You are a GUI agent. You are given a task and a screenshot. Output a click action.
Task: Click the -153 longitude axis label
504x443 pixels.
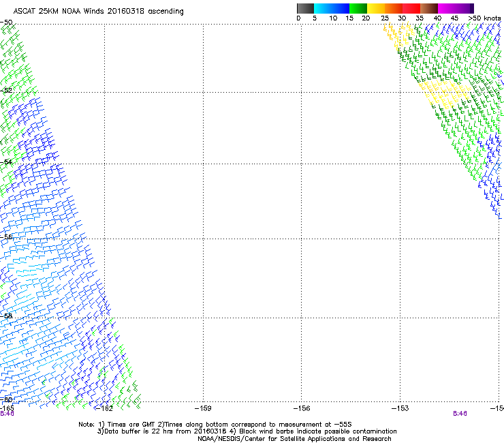pos(400,408)
